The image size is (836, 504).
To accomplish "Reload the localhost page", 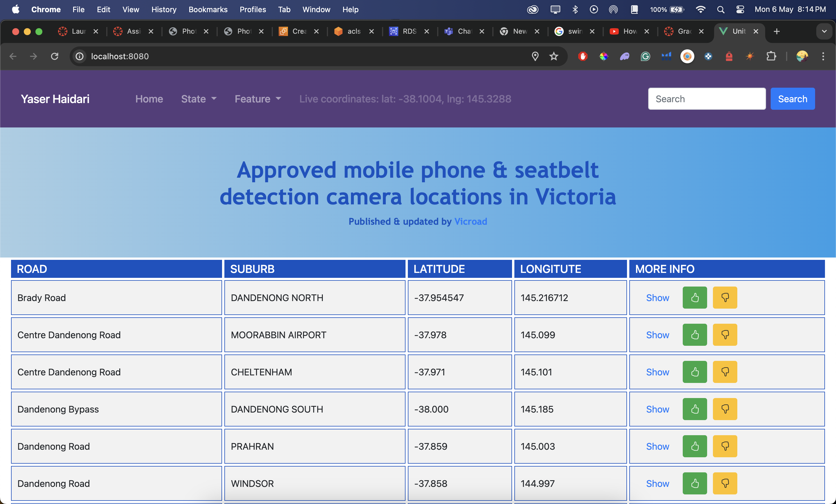I will (x=55, y=56).
